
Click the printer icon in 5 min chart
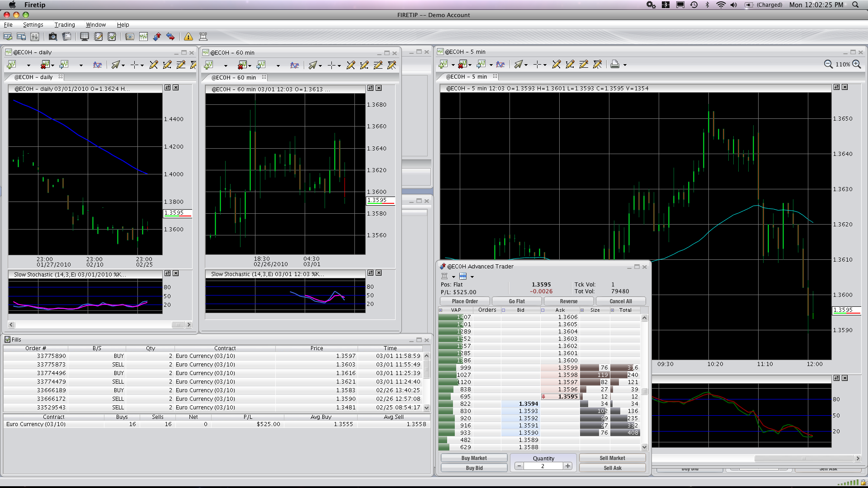point(615,65)
